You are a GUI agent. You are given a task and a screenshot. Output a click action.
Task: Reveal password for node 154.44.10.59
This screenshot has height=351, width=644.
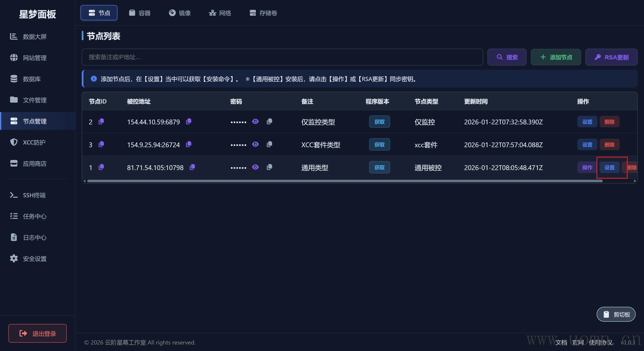(255, 122)
